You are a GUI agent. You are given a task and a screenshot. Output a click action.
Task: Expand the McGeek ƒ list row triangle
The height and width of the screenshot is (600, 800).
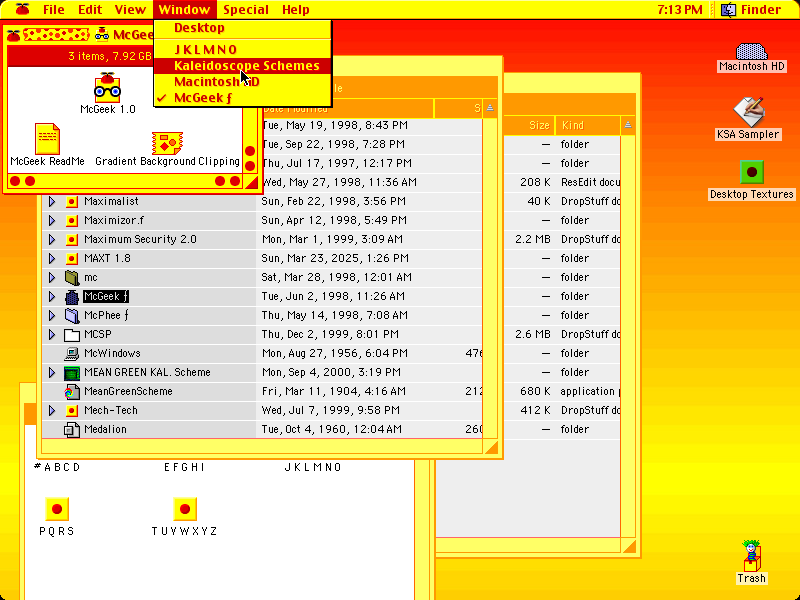(x=52, y=296)
